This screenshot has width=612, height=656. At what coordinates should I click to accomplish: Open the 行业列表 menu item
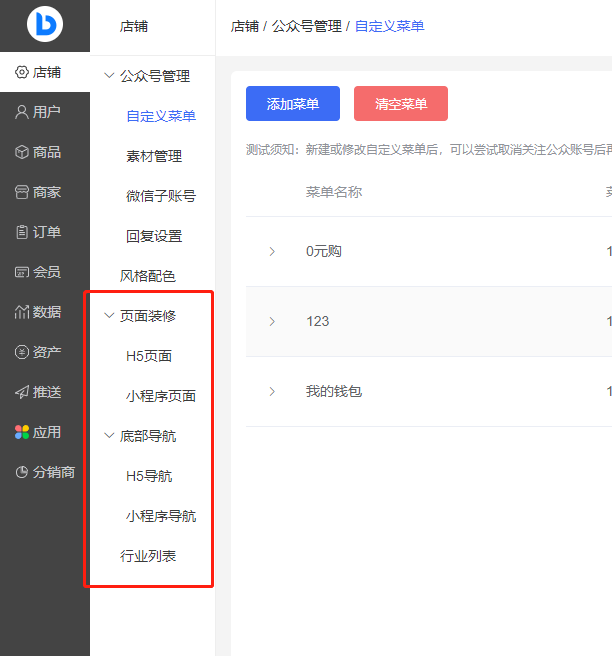pos(148,556)
